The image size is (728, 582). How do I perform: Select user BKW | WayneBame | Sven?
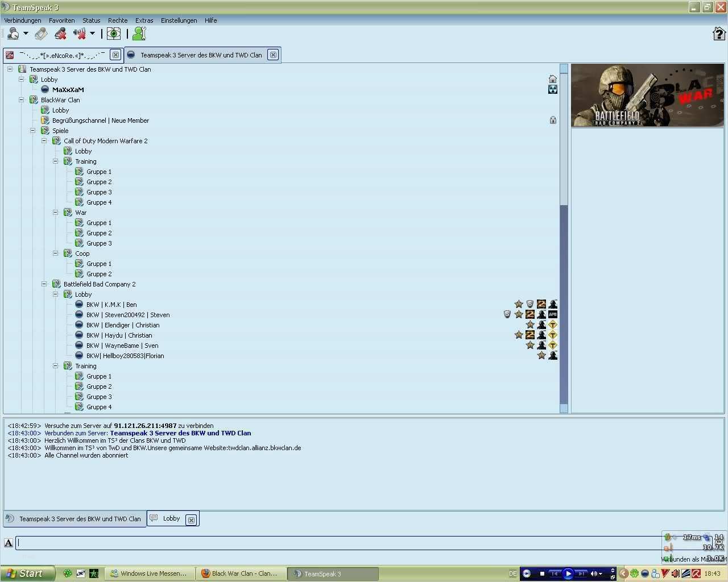point(122,346)
